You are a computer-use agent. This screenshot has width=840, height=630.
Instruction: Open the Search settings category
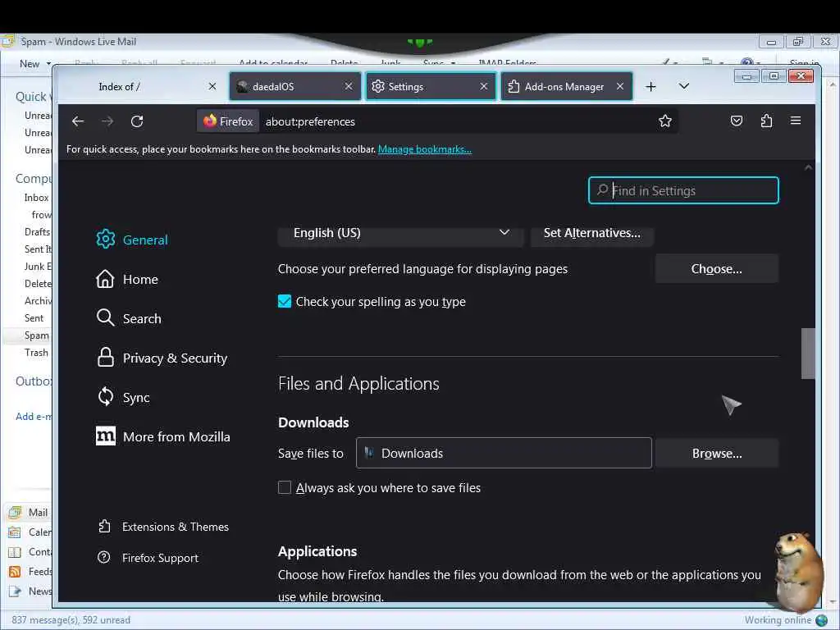click(129, 318)
